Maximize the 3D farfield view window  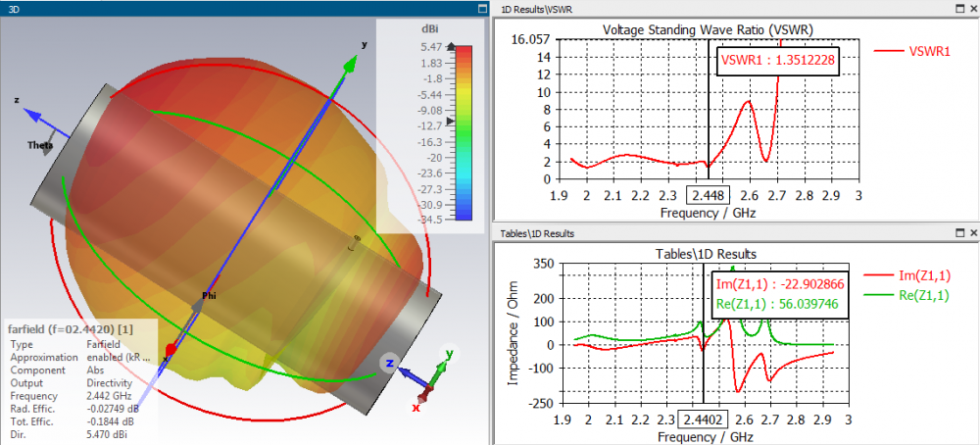pyautogui.click(x=481, y=9)
